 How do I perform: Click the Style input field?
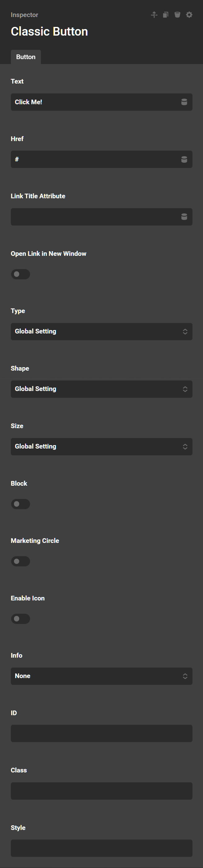(x=101, y=848)
